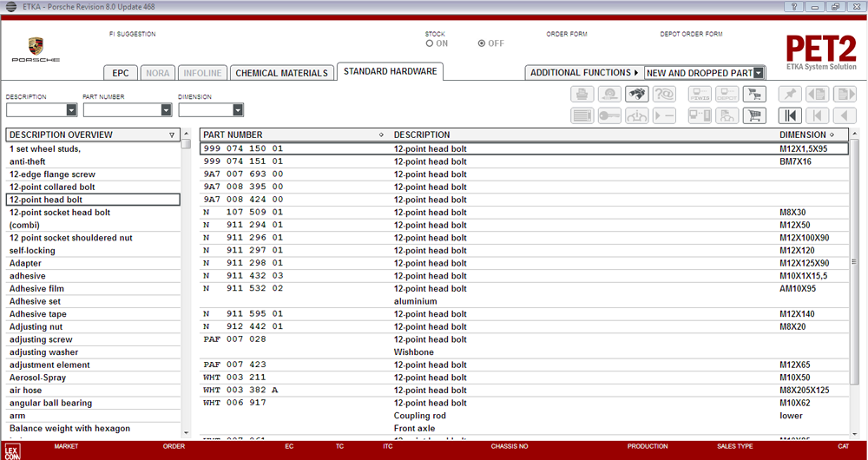Select part number WHT 003 382 A
The image size is (868, 460).
click(x=240, y=391)
